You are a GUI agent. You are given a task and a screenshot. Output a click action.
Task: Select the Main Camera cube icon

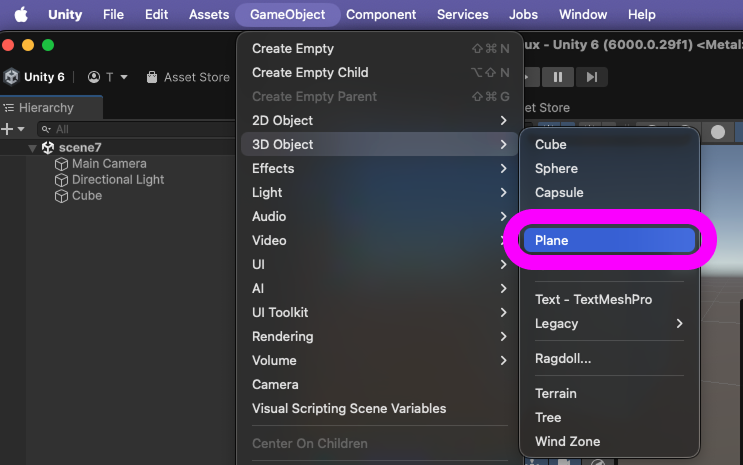coord(62,164)
